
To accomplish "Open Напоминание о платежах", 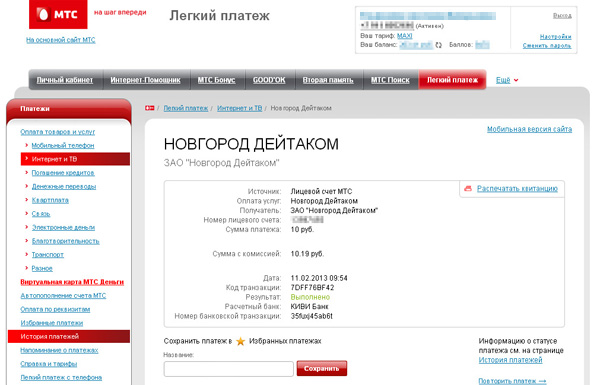I will tap(59, 350).
